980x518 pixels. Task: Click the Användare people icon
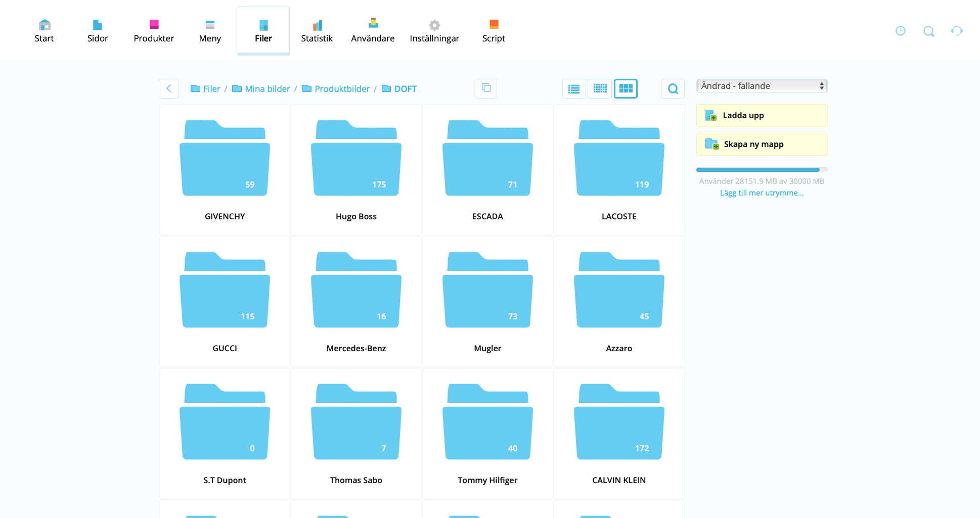(x=373, y=23)
